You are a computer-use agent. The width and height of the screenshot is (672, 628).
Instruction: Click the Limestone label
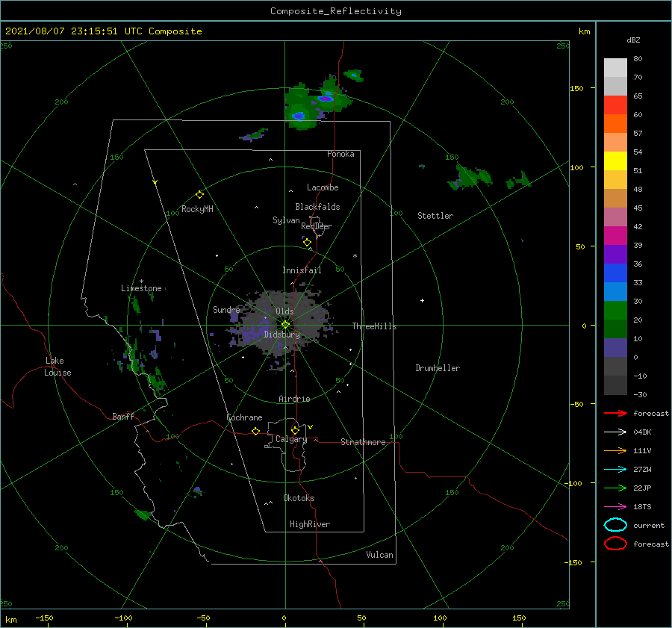[x=141, y=288]
